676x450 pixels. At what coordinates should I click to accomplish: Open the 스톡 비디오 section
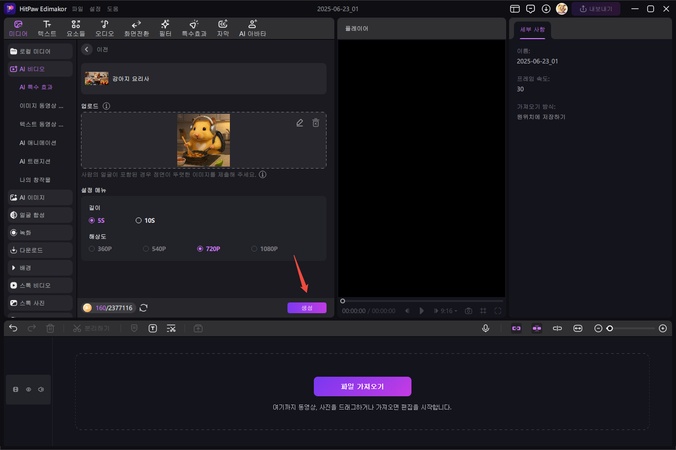(40, 285)
